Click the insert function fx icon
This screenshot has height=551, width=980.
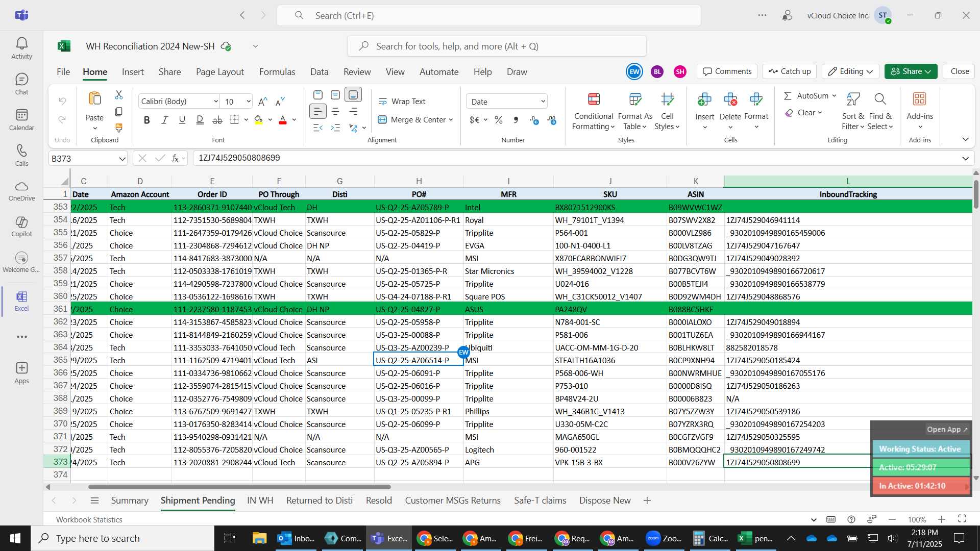[x=175, y=158]
